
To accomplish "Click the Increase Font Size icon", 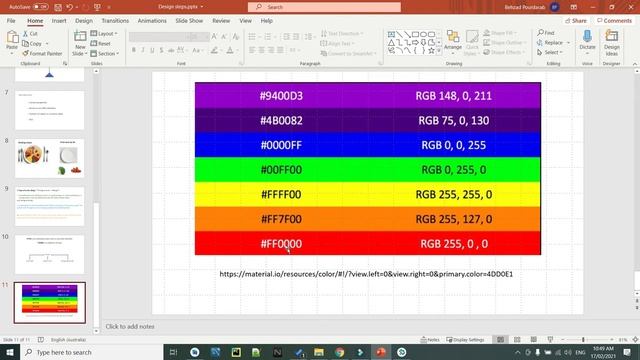I will 215,37.
